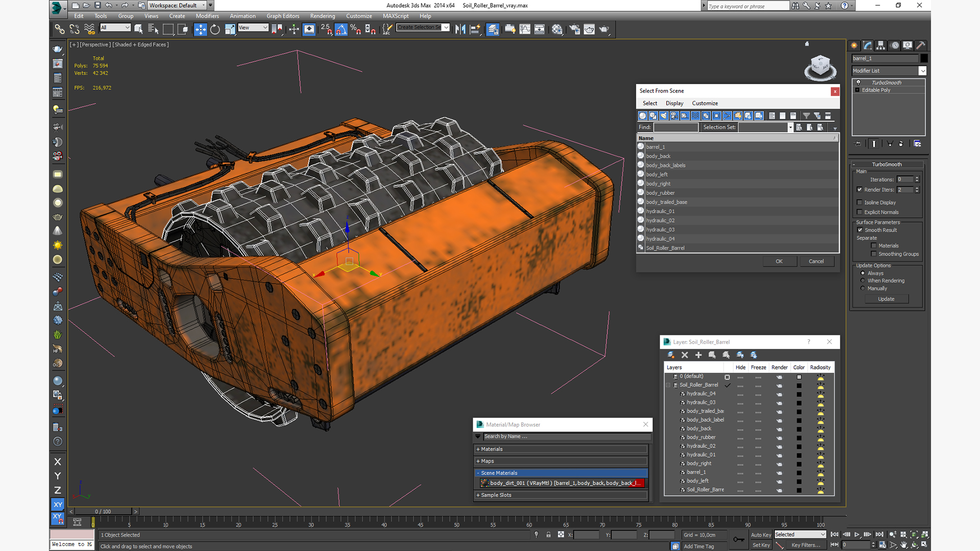Toggle Display Lights filter in Select From Scene
The image size is (980, 551).
click(664, 116)
